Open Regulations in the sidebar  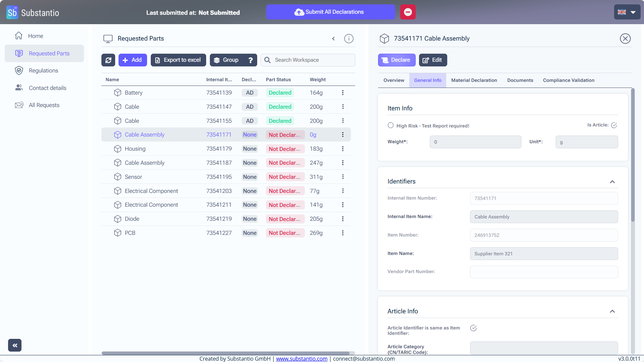coord(43,70)
